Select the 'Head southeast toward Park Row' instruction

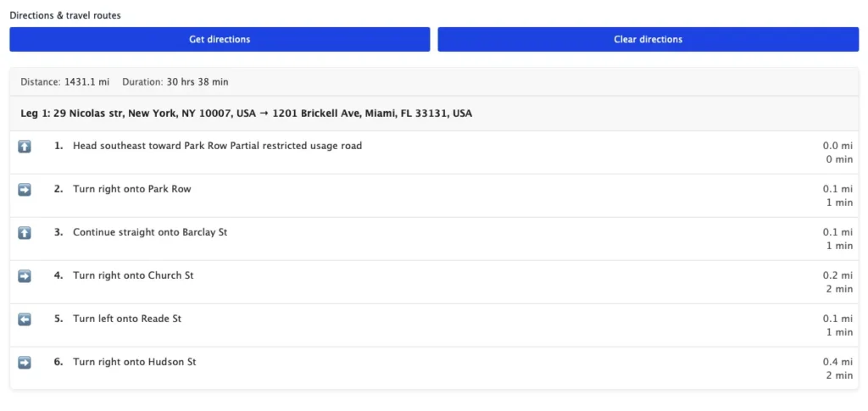(x=218, y=146)
